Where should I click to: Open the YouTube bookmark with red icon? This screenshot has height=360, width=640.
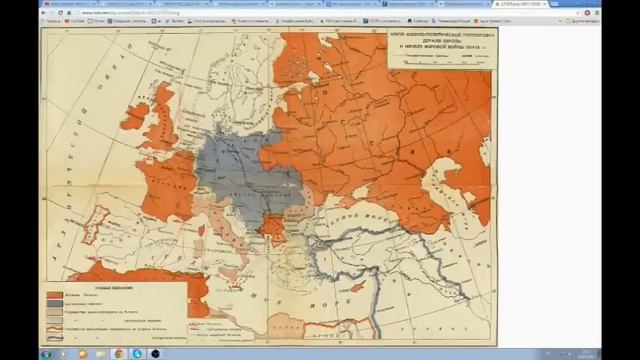point(75,21)
